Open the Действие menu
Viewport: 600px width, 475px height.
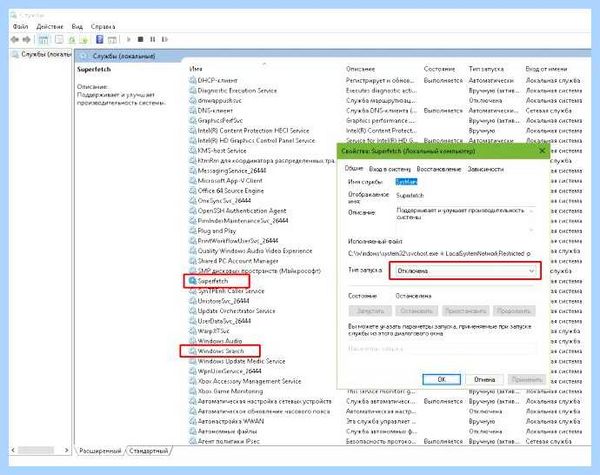tap(50, 26)
